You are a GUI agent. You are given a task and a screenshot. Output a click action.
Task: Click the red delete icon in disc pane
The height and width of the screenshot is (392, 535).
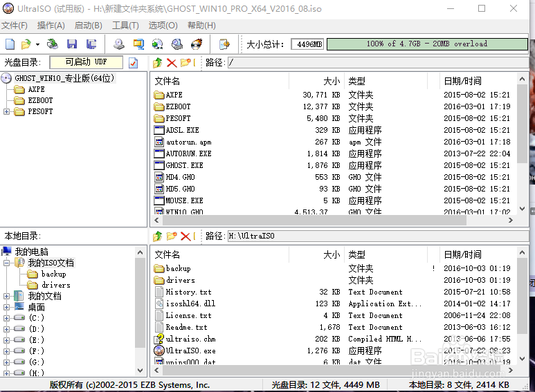click(171, 63)
